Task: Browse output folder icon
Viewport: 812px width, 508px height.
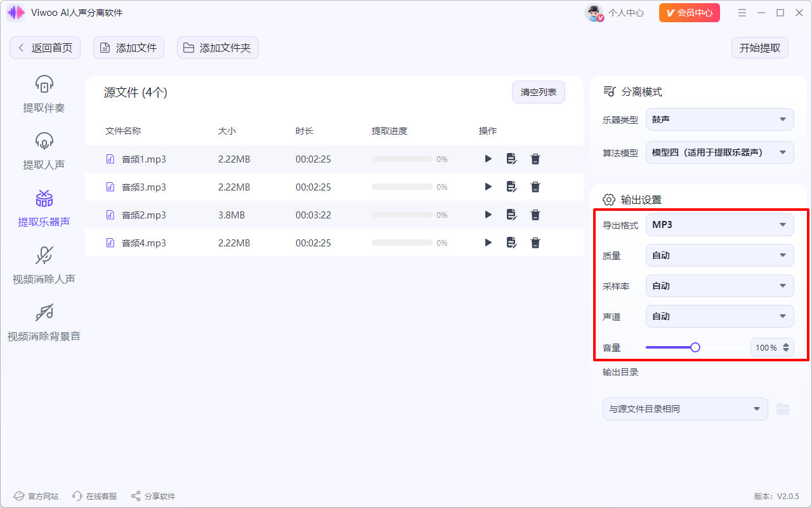Action: coord(783,409)
